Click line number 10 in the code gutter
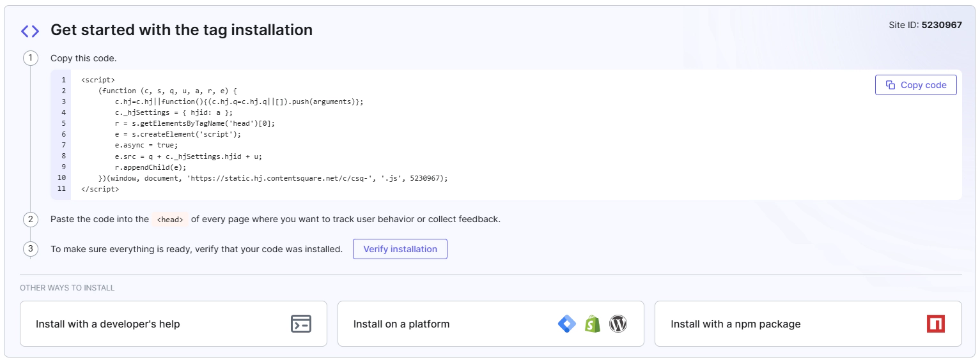Viewport: 980px width, 362px height. point(61,178)
